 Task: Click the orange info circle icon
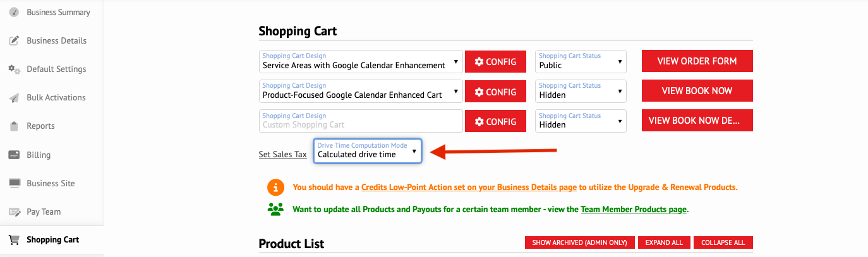tap(275, 188)
